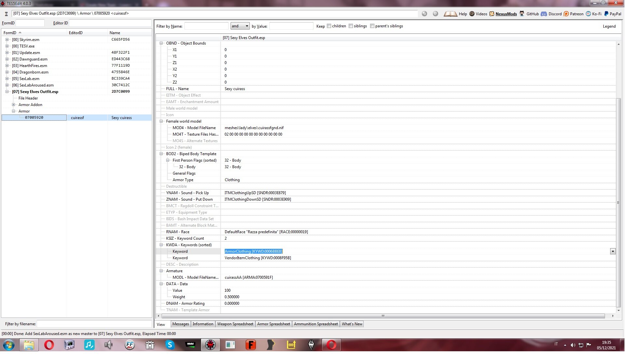Click the horizontal scrollbar of record view

coord(383,316)
